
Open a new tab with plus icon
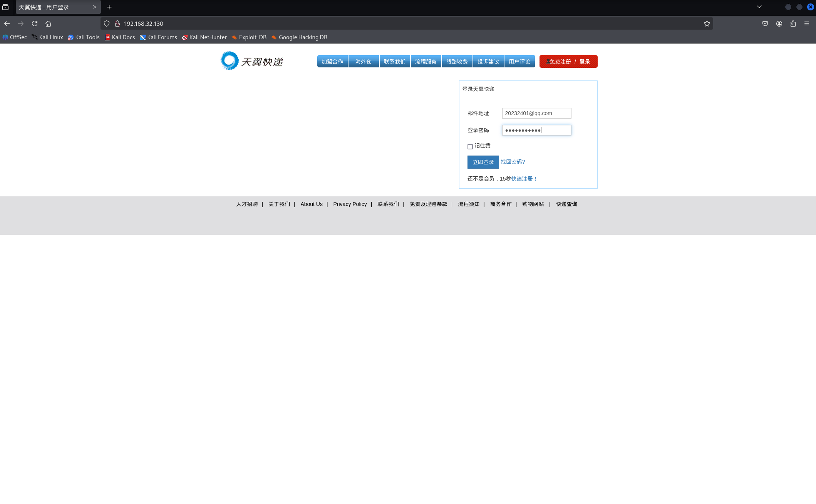point(109,7)
